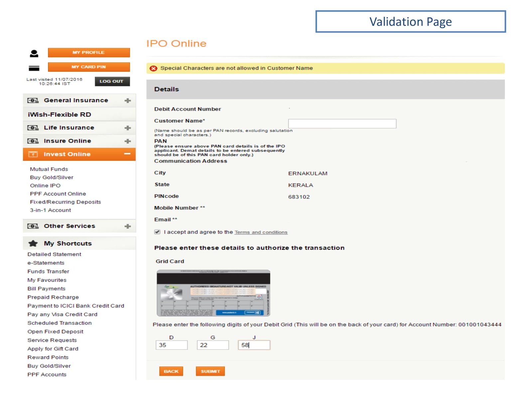532x399 pixels.
Task: Open Fixed/Recurring Deposits menu item
Action: 65,202
